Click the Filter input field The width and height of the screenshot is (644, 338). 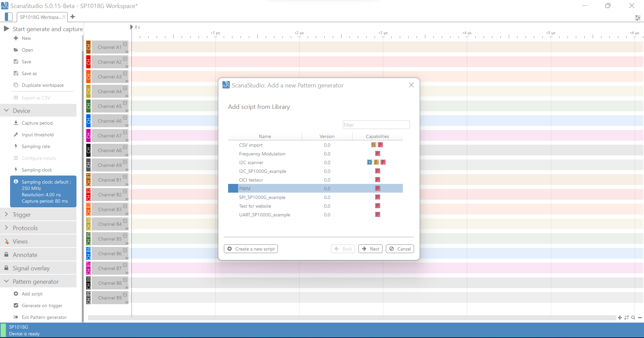(376, 125)
